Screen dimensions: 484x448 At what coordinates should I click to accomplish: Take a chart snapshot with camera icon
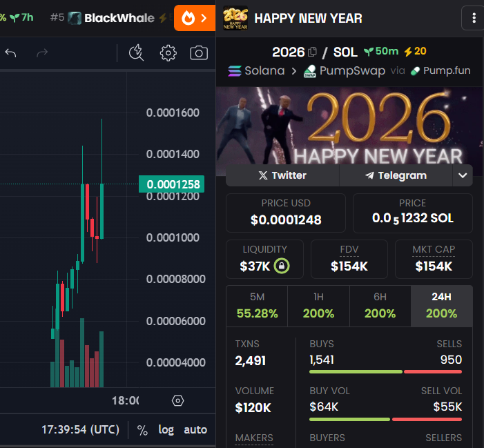click(x=199, y=53)
